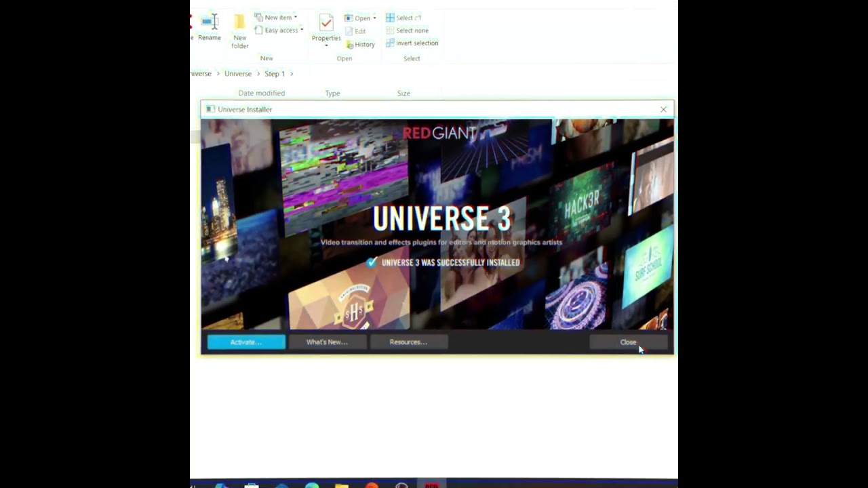
Task: Open the What's New... page
Action: (x=327, y=342)
